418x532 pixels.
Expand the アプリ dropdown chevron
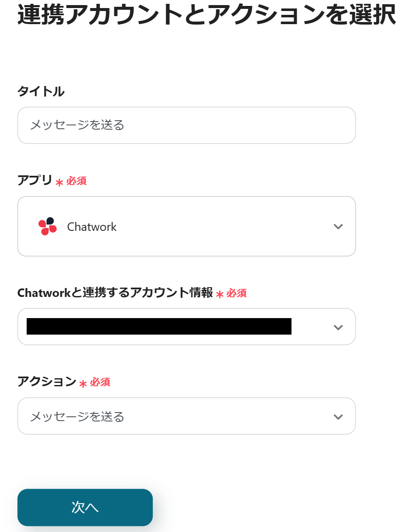point(338,227)
